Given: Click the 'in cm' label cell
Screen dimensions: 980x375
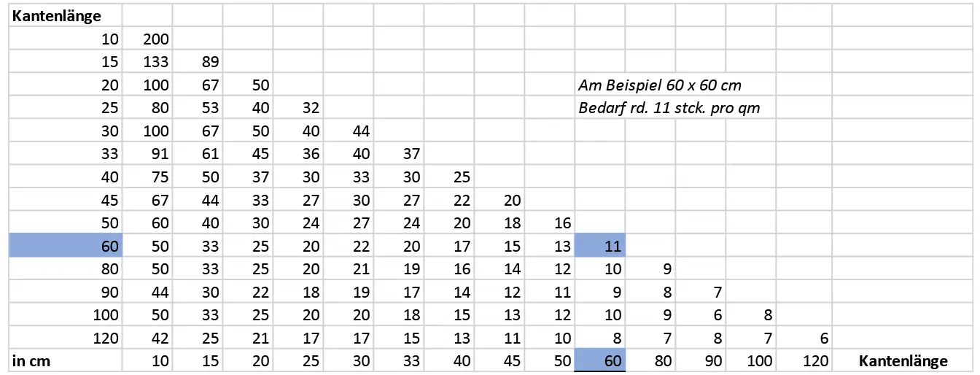Looking at the screenshot, I should point(66,360).
